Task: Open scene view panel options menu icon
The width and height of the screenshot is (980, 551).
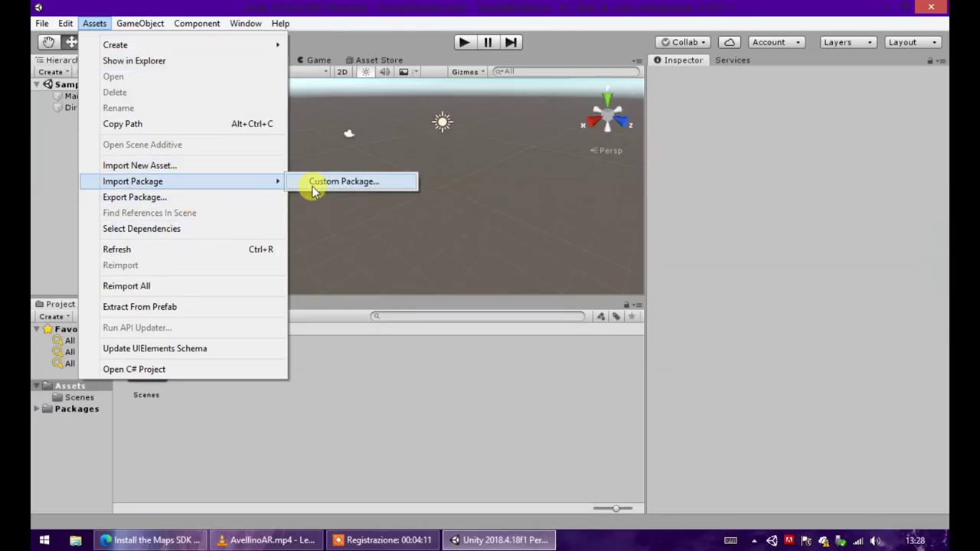Action: click(637, 60)
